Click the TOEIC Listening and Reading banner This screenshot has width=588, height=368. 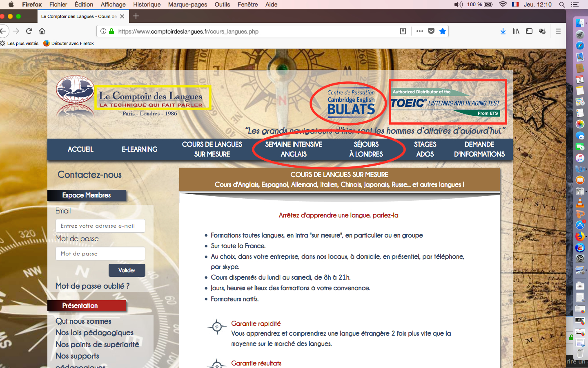[x=446, y=102]
